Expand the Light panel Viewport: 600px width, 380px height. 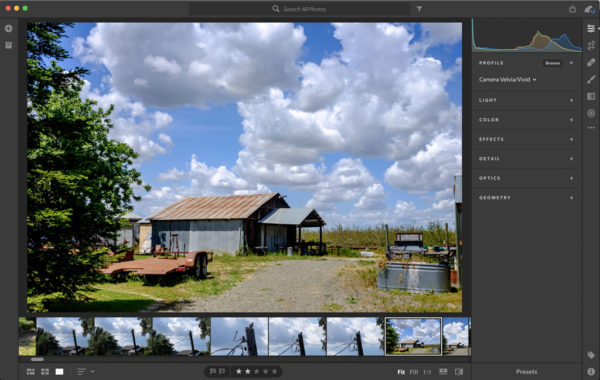pos(525,100)
